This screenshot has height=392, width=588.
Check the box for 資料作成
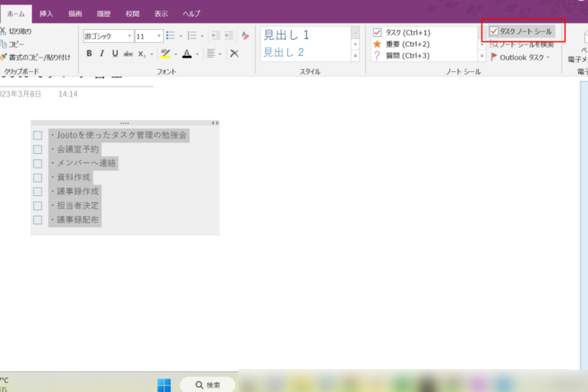point(38,178)
